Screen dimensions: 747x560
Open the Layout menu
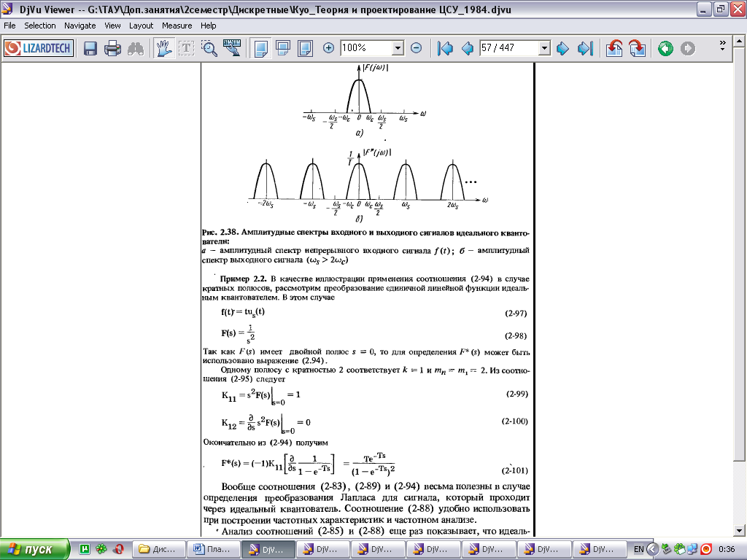(141, 26)
